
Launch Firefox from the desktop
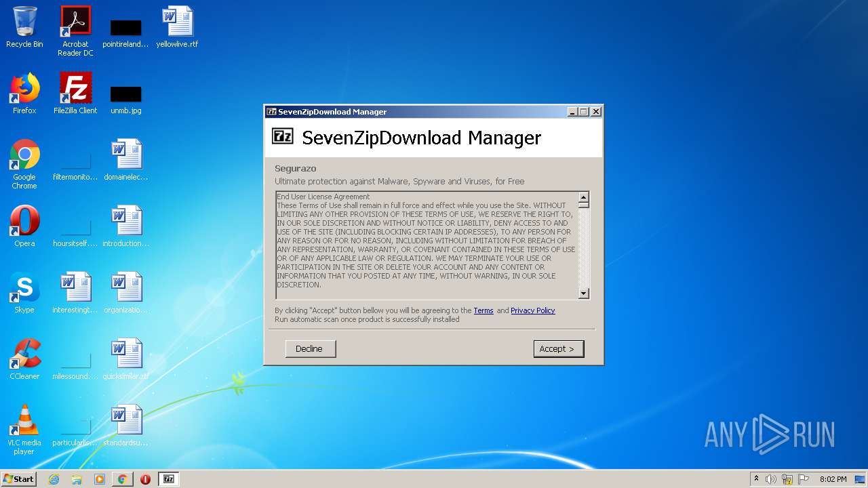tap(24, 94)
